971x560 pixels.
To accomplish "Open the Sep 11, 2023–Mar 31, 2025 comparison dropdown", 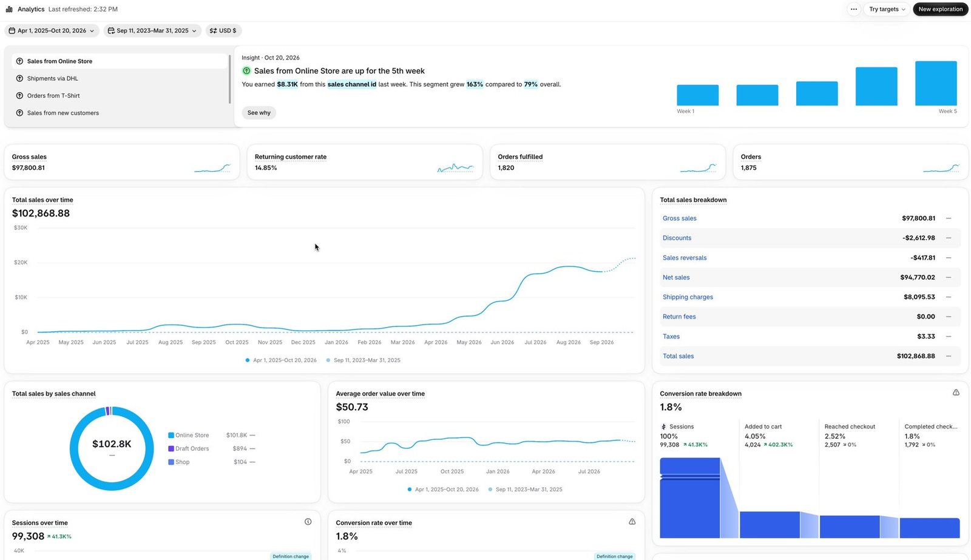I will (x=152, y=30).
